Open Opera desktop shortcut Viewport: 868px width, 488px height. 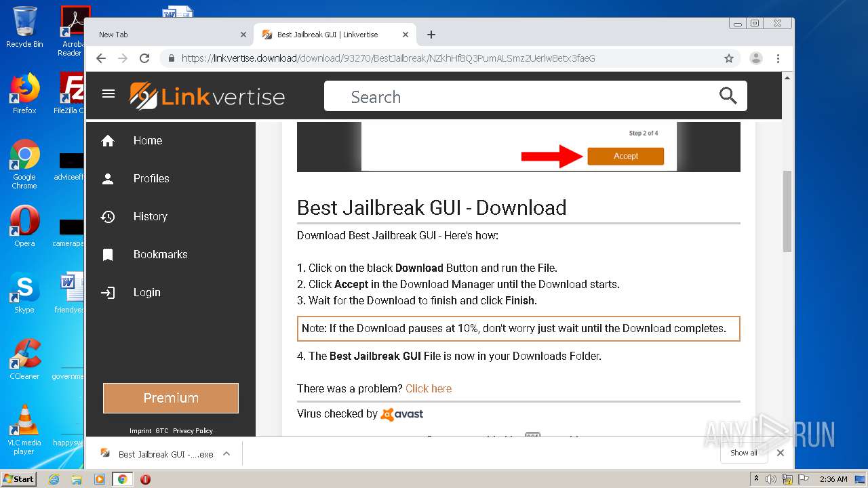click(x=24, y=226)
